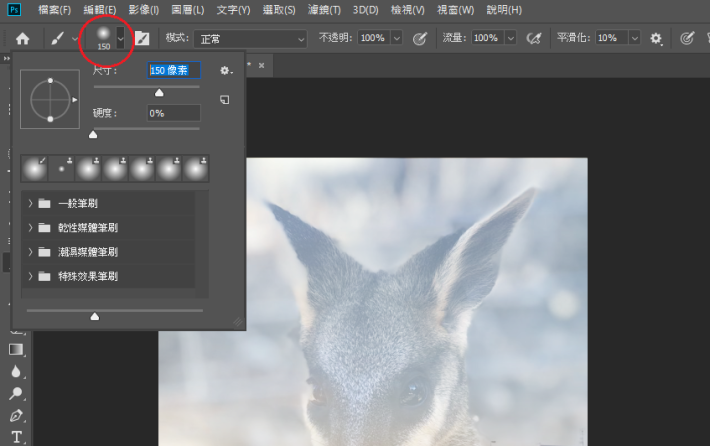
Task: Select the Blur tool droplet icon
Action: 16,371
